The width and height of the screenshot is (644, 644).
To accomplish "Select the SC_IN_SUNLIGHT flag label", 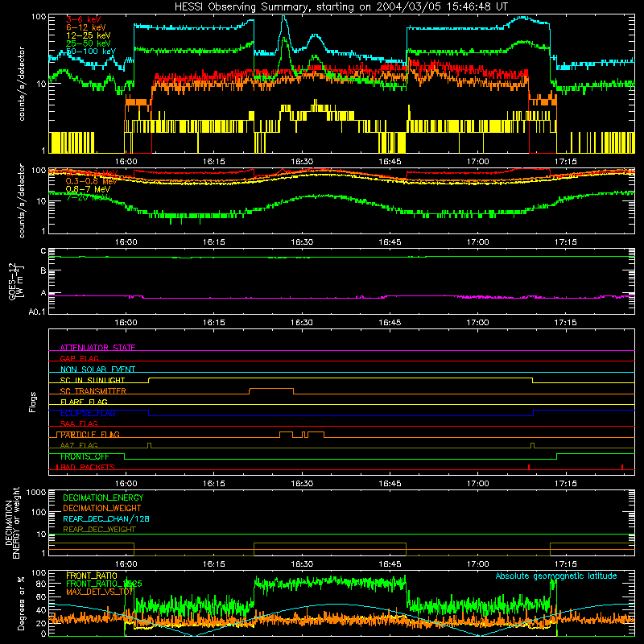I will click(93, 380).
